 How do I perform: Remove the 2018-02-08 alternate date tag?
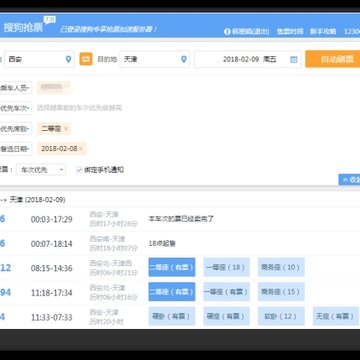[x=81, y=149]
